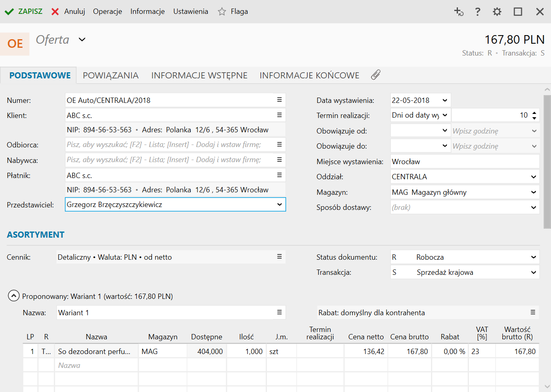Click the question mark help icon
Image resolution: width=551 pixels, height=392 pixels.
click(x=478, y=12)
